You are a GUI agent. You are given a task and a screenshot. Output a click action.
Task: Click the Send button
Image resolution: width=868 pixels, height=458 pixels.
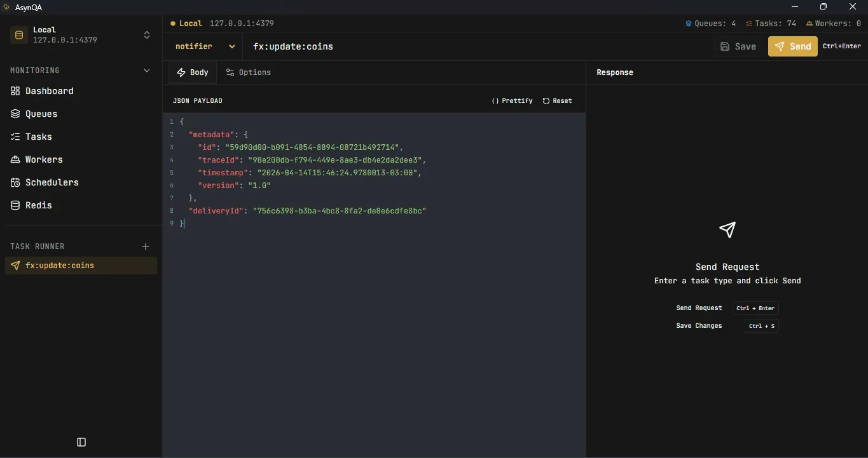pyautogui.click(x=793, y=46)
